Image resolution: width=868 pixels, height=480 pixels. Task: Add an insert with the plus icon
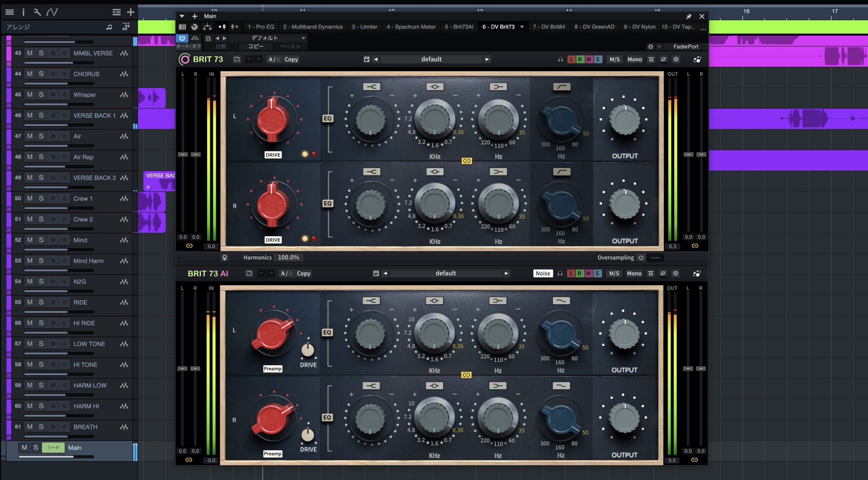pyautogui.click(x=195, y=16)
